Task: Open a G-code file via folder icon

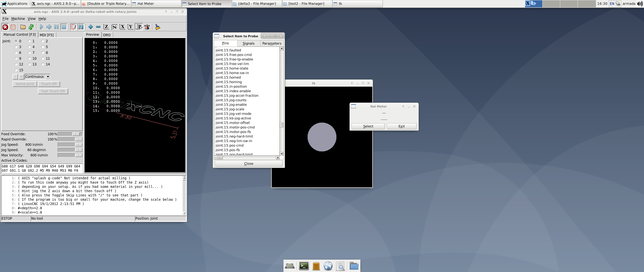Action: click(x=23, y=27)
